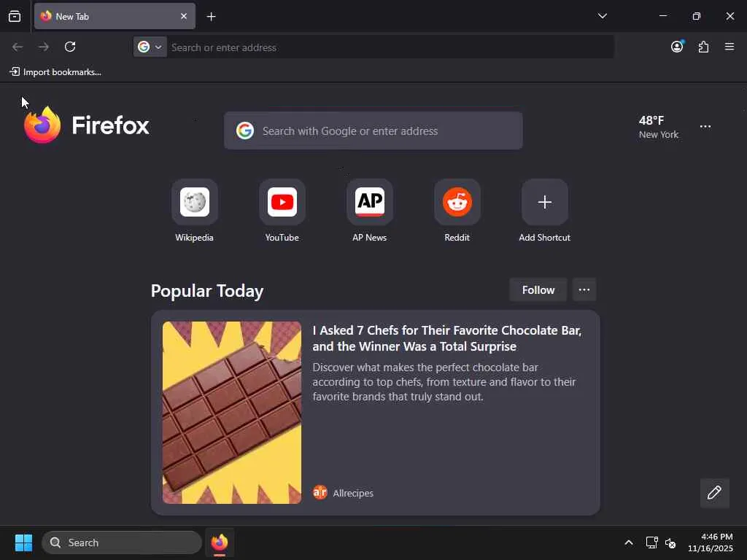Viewport: 747px width, 560px height.
Task: Go back with the back arrow
Action: [18, 47]
